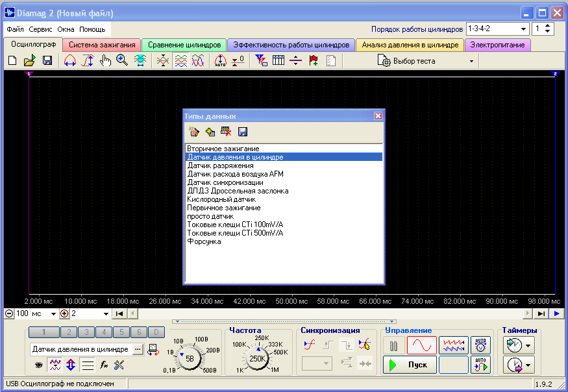The image size is (568, 392).
Task: Open the Файл menu
Action: (15, 29)
